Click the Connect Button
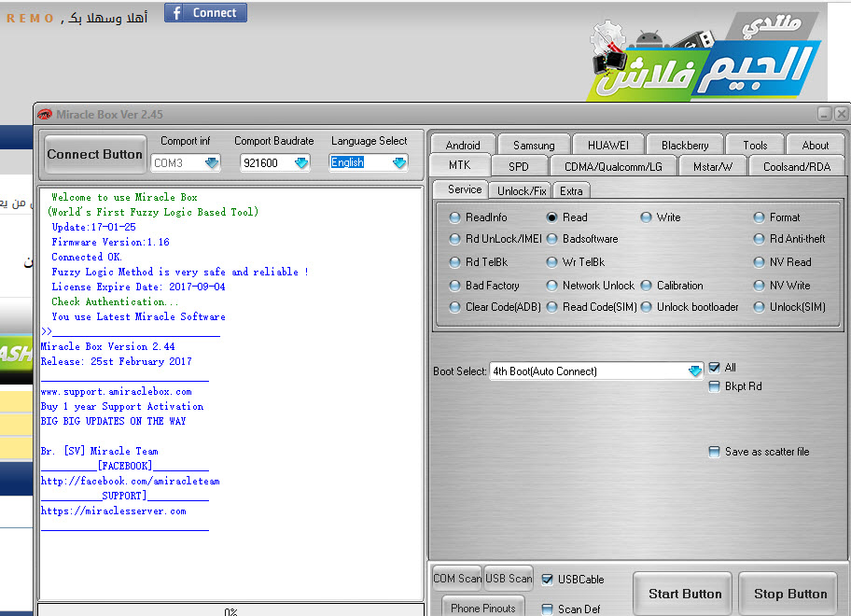This screenshot has height=616, width=851. [x=95, y=154]
